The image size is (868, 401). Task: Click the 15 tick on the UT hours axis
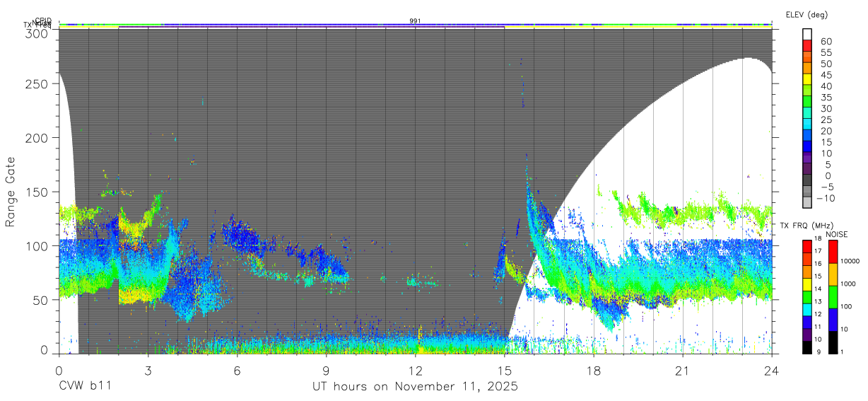pos(504,370)
